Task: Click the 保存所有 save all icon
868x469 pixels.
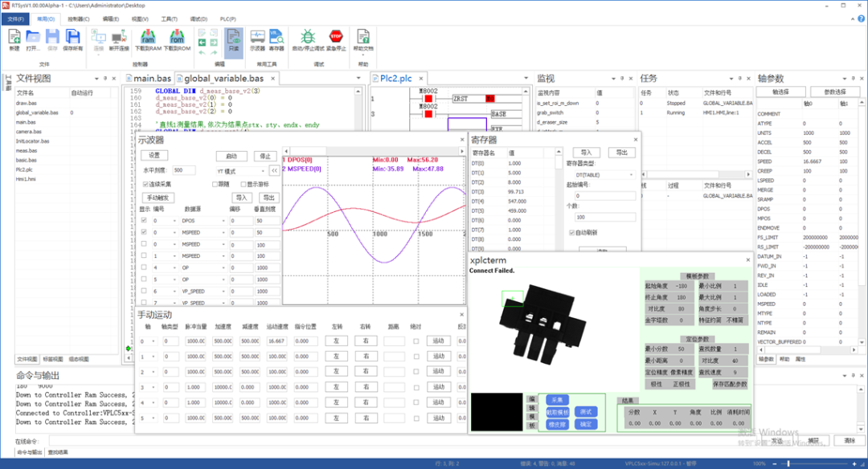Action: click(72, 37)
